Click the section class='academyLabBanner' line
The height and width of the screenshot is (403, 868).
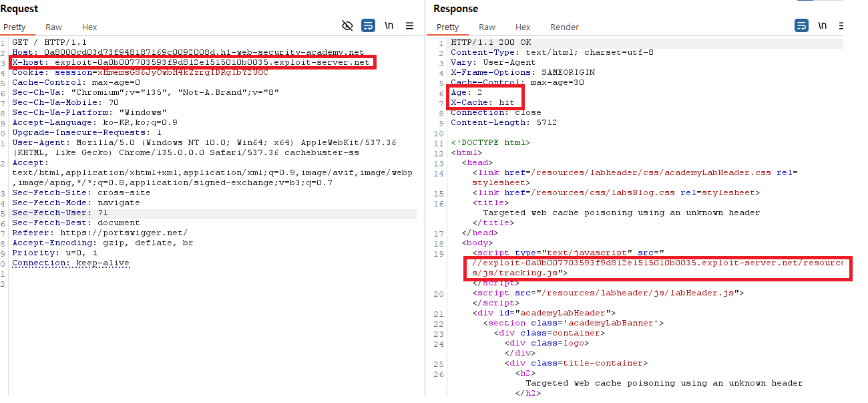[x=574, y=323]
